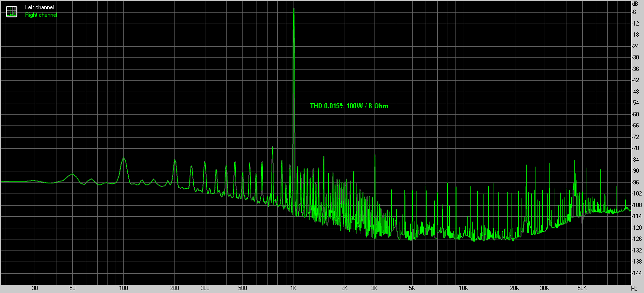
Task: Click the '-132' dB scale value
Action: 638,251
